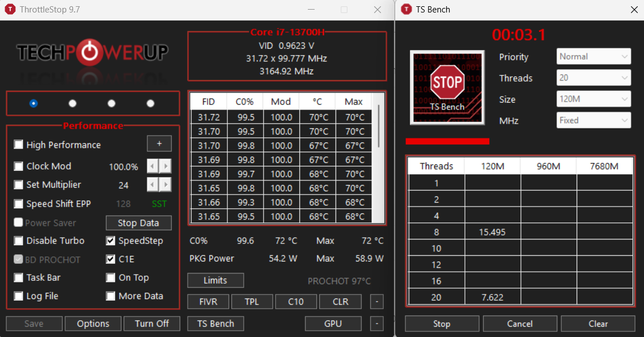Click the 15.495 result cell
Viewport: 644px width, 337px height.
pos(493,232)
